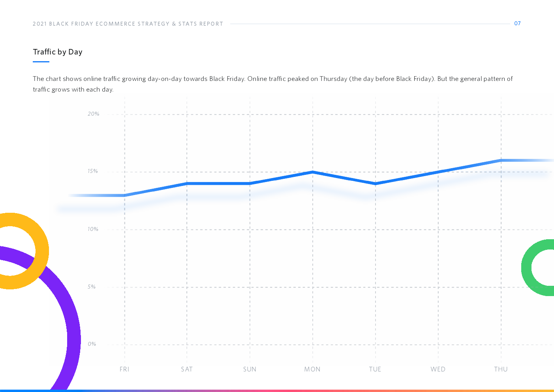Click the report title header text

coord(128,24)
